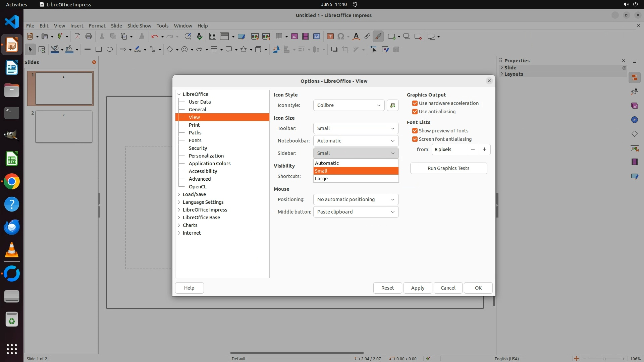Expand the Load/Save tree node
This screenshot has height=362, width=644.
pos(179,194)
